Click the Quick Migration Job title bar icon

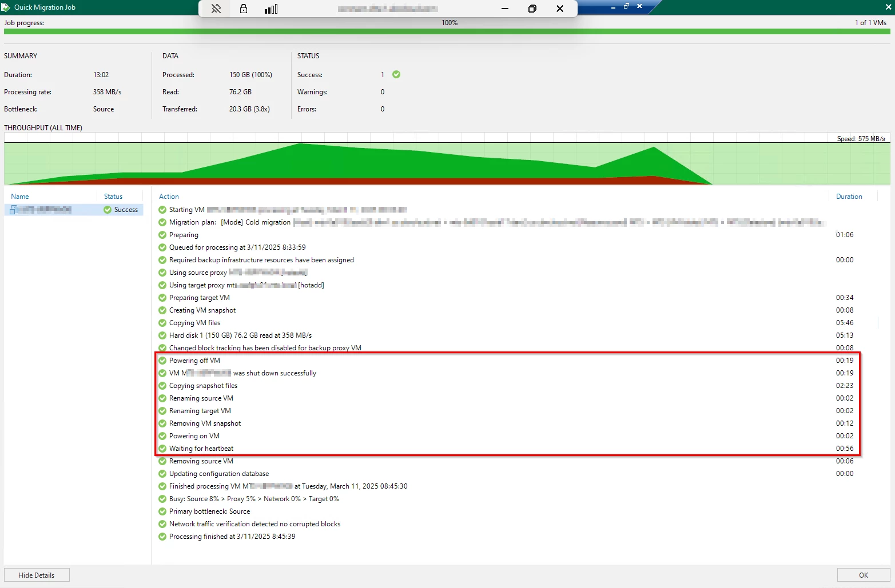[6, 7]
